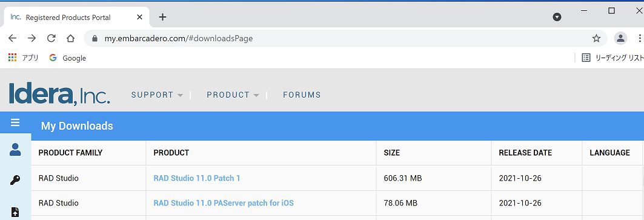This screenshot has height=220, width=644.
Task: Open the key licenses sidebar icon
Action: coord(15,180)
